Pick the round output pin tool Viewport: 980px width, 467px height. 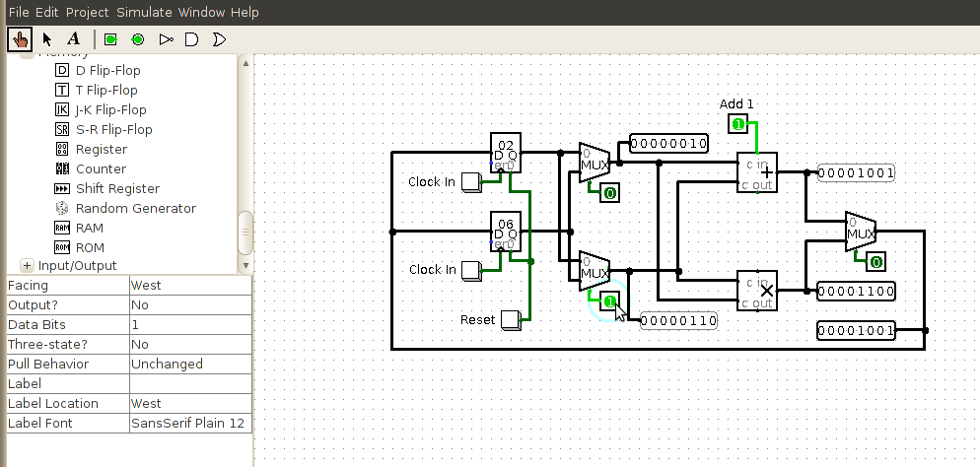tap(138, 39)
